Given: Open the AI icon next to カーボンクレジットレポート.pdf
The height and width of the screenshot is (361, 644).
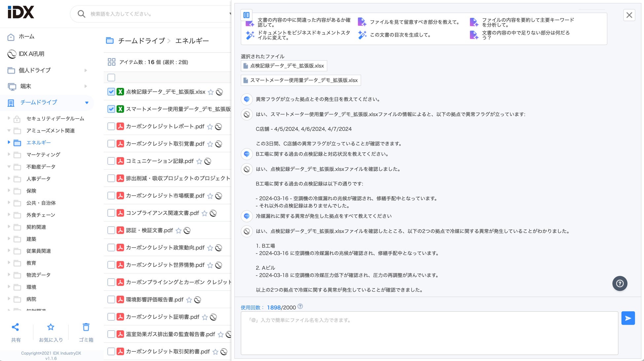Looking at the screenshot, I should click(218, 127).
